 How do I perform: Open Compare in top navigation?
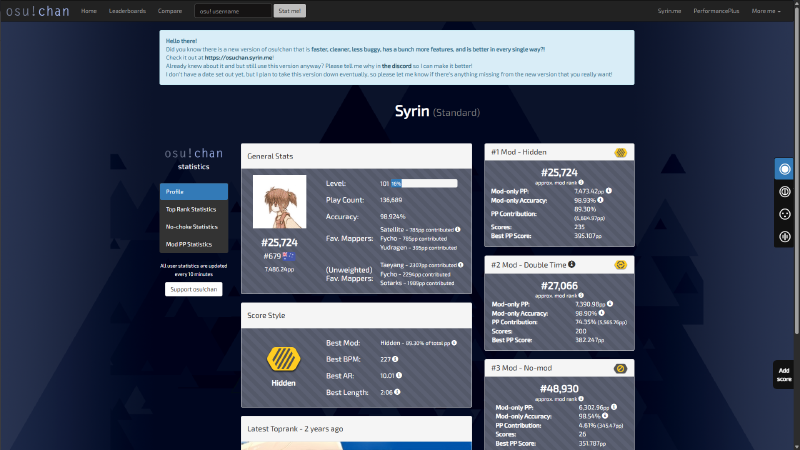pos(170,11)
